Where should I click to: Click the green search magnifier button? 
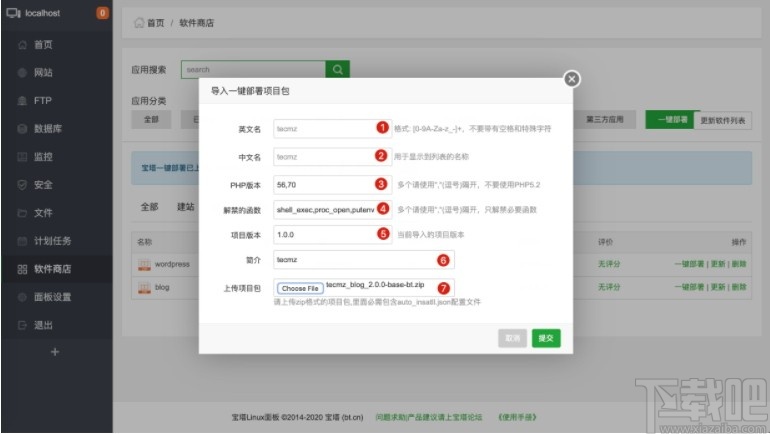tap(338, 69)
